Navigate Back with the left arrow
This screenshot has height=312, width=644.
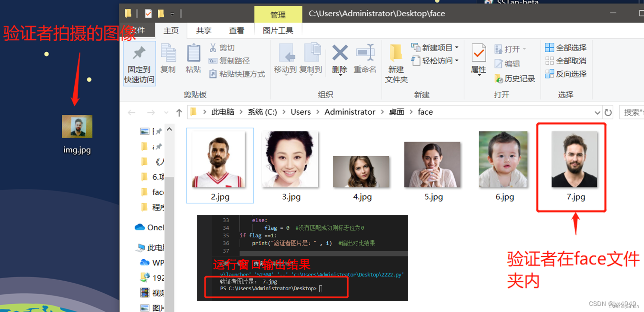132,112
